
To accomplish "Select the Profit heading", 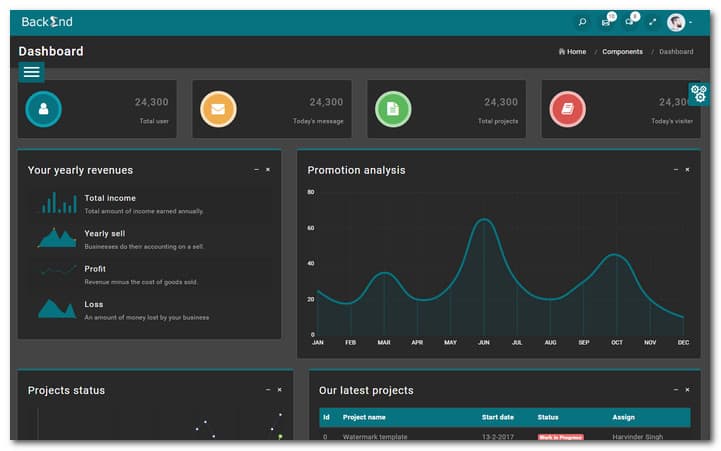I will (x=95, y=269).
